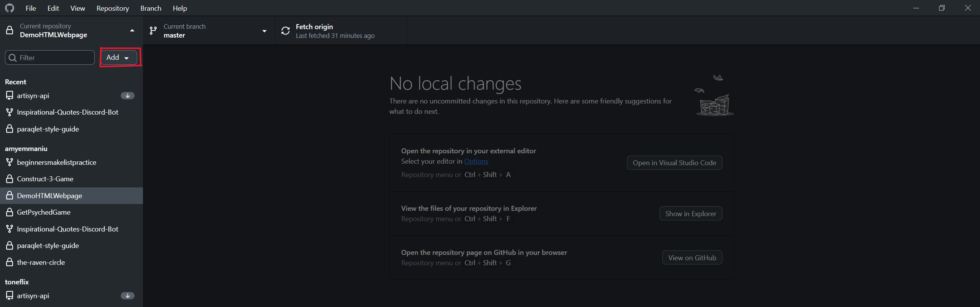Click the Recent group heading
980x307 pixels.
[x=16, y=82]
